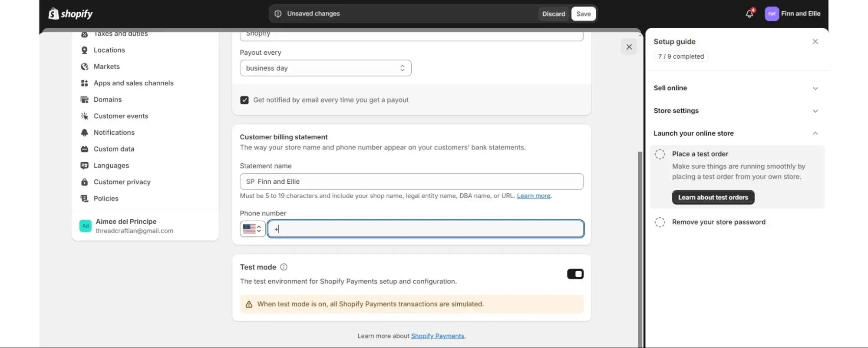Click the Policies icon

(x=84, y=199)
